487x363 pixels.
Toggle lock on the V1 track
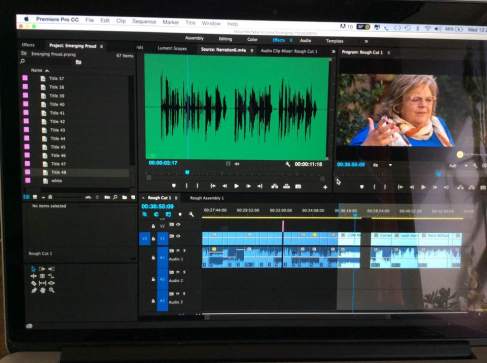point(153,238)
